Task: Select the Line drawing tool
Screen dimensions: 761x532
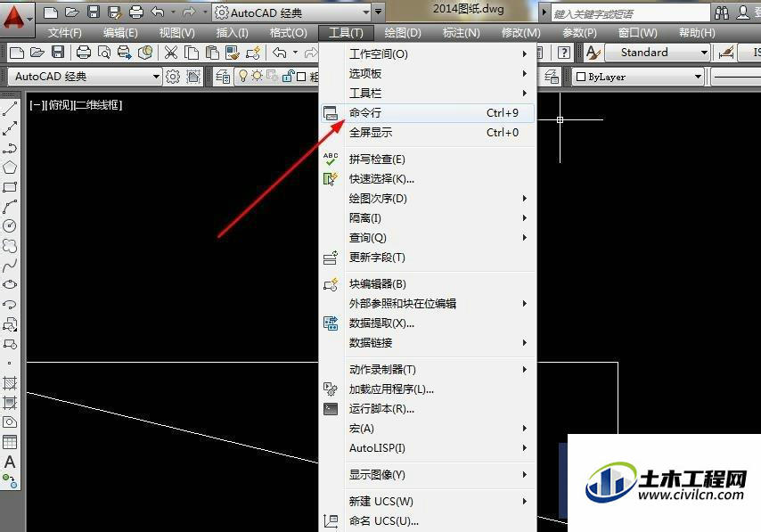Action: (x=10, y=109)
